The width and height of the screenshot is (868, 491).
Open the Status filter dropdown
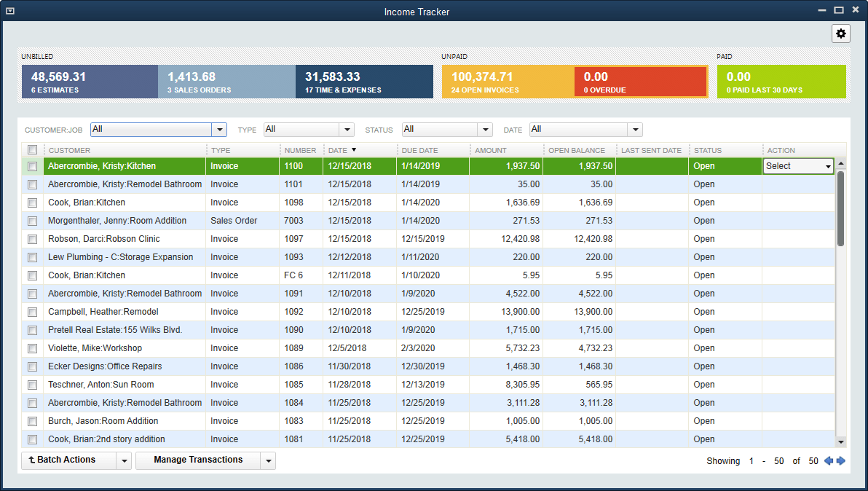coord(484,129)
